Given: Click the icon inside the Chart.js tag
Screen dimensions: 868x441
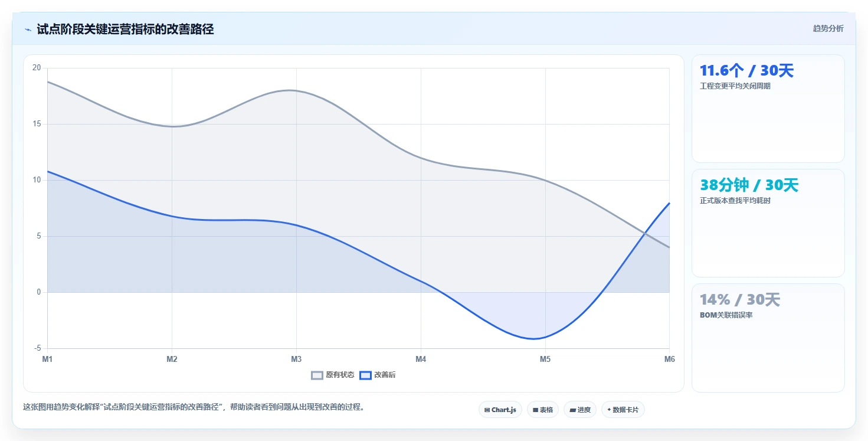Looking at the screenshot, I should point(487,410).
